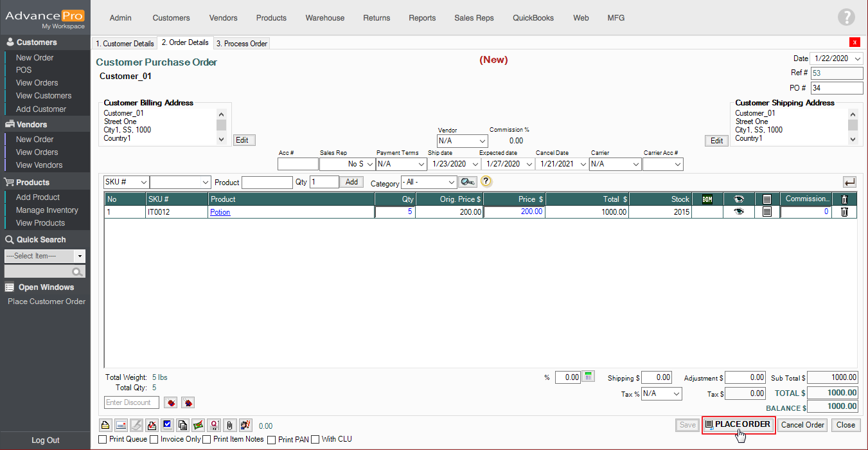The image size is (868, 450).
Task: Tick the With CLU checkbox
Action: coord(315,440)
